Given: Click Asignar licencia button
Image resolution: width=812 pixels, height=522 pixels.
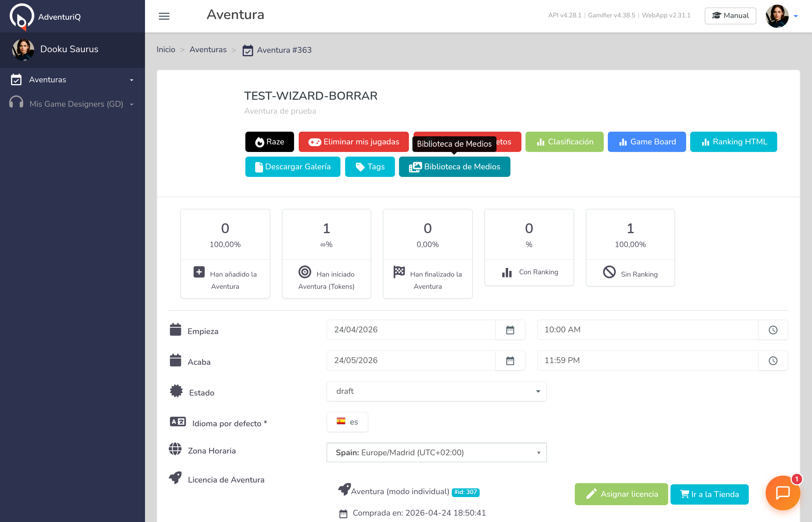Looking at the screenshot, I should [621, 494].
